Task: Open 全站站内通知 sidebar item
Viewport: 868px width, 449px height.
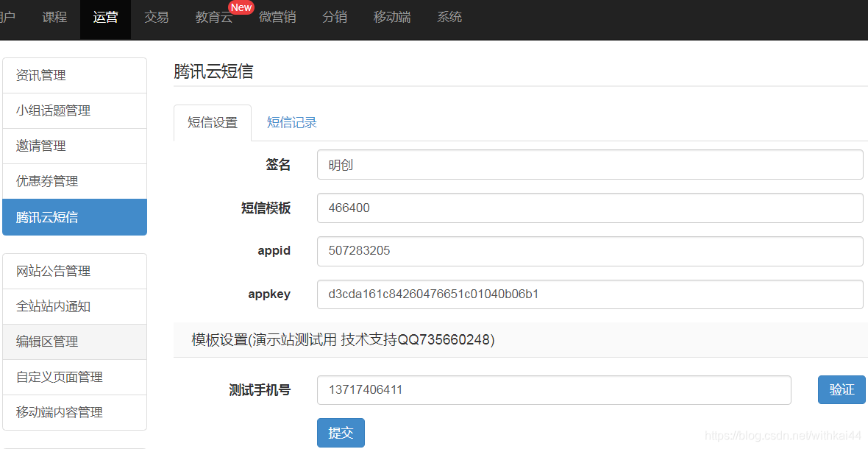Action: coord(75,307)
